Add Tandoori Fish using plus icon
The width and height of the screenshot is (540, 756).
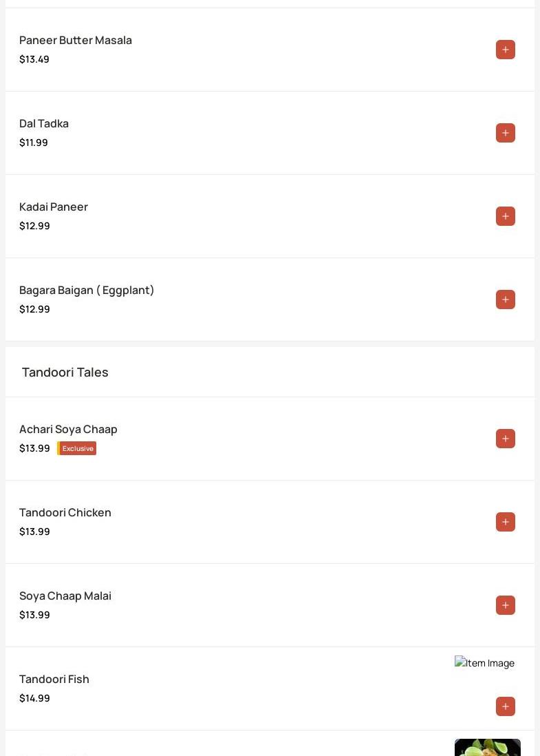[x=506, y=706]
